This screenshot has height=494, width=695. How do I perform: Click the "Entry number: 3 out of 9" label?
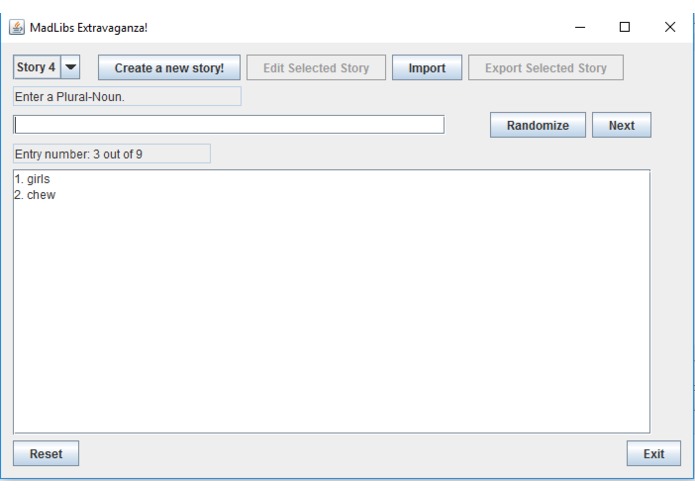[x=112, y=154]
